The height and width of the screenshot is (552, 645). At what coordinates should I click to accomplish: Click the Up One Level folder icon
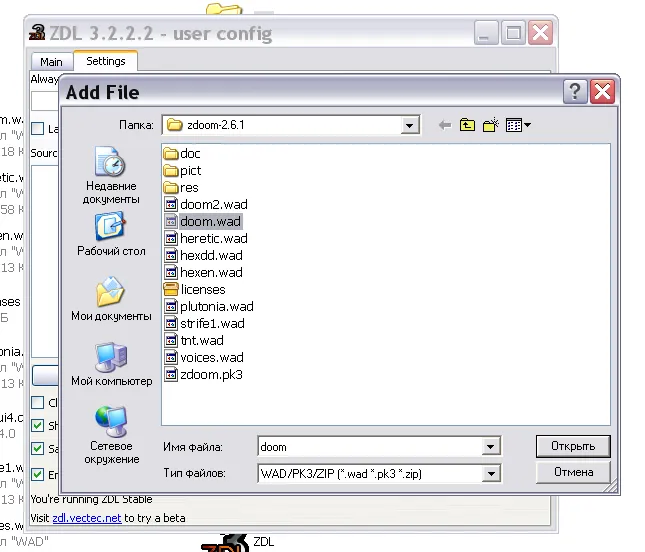[467, 125]
